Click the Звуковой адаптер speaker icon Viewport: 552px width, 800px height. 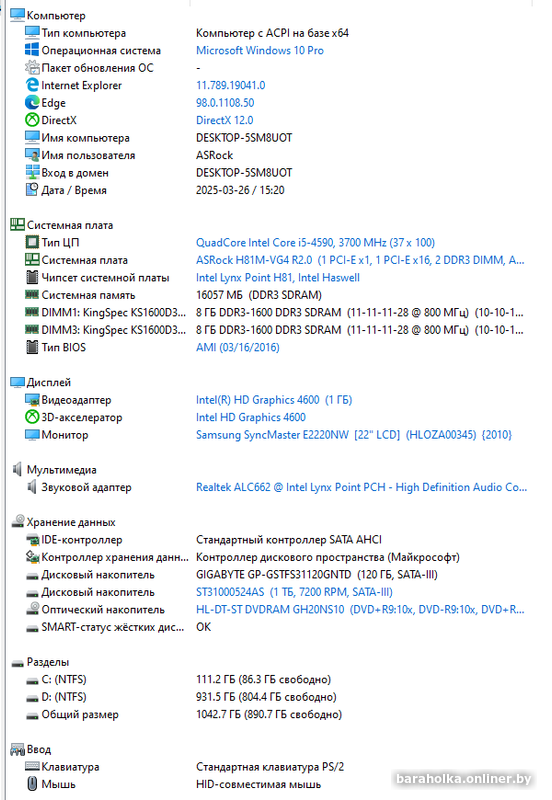(x=32, y=487)
